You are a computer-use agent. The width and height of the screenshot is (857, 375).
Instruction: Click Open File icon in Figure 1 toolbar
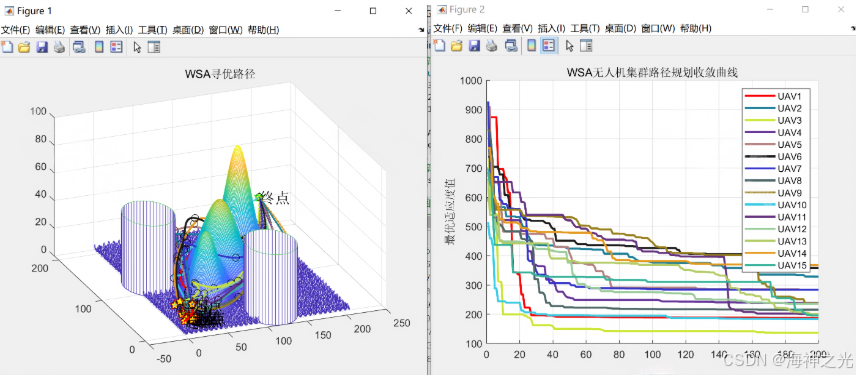(x=24, y=48)
